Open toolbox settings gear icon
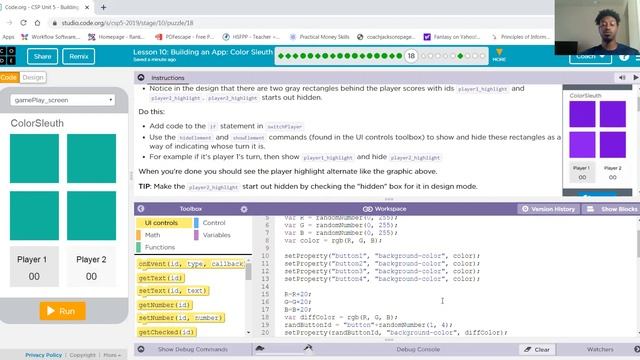The width and height of the screenshot is (640, 360). (x=244, y=209)
